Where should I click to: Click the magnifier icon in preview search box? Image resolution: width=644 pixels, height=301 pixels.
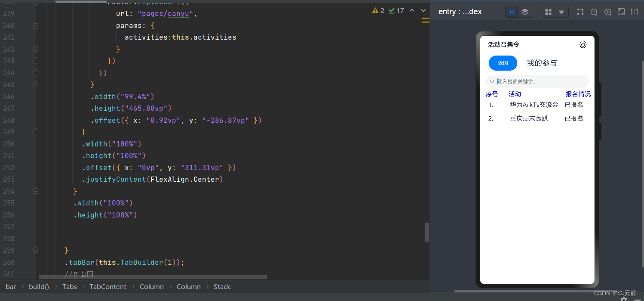click(493, 81)
